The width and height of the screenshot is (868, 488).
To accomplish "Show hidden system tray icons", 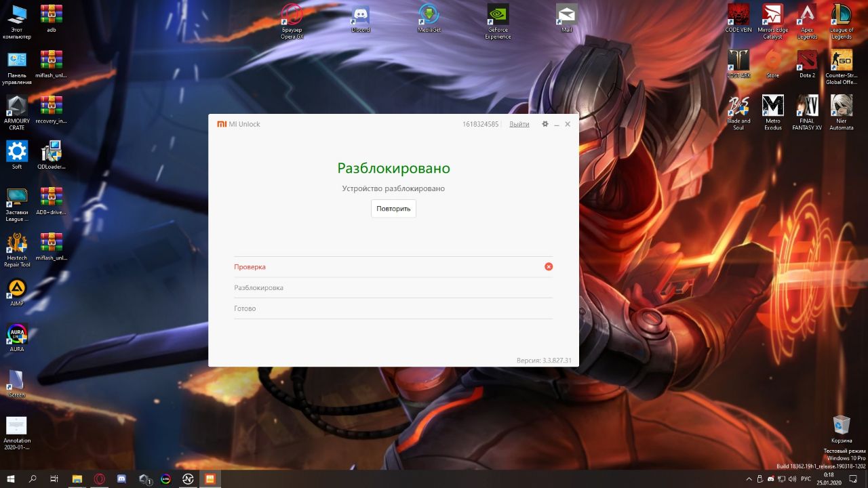I will pos(749,479).
